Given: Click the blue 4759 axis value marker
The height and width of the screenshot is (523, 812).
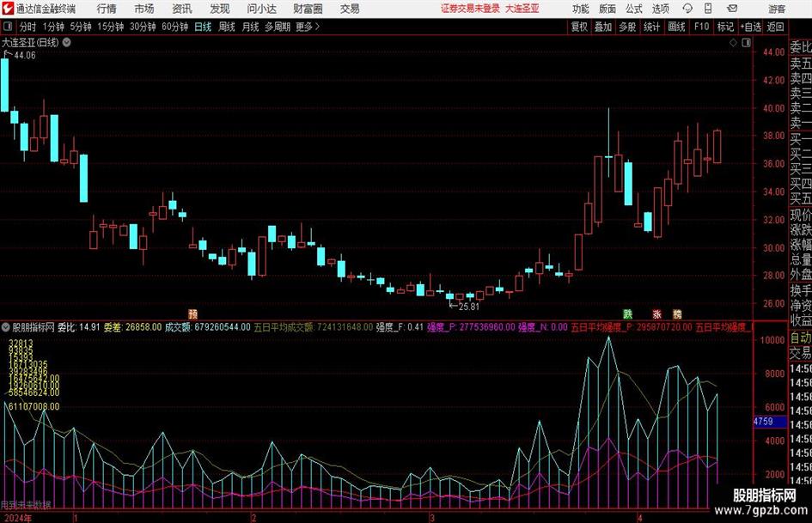Looking at the screenshot, I should (770, 422).
